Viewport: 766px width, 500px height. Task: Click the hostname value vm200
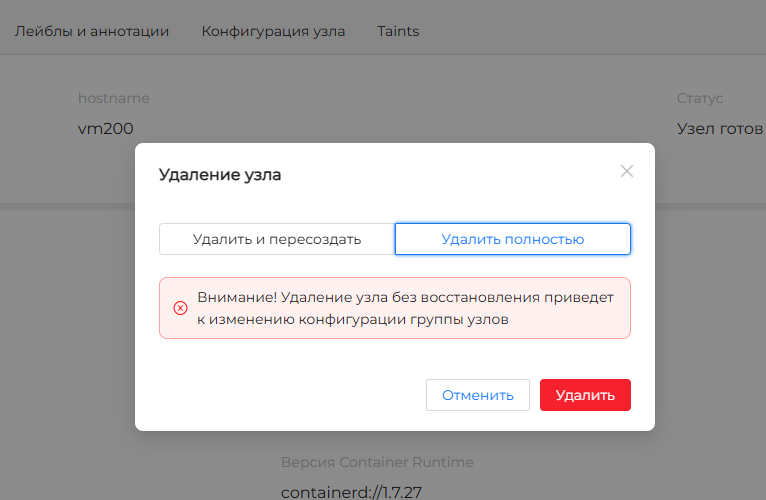[105, 128]
